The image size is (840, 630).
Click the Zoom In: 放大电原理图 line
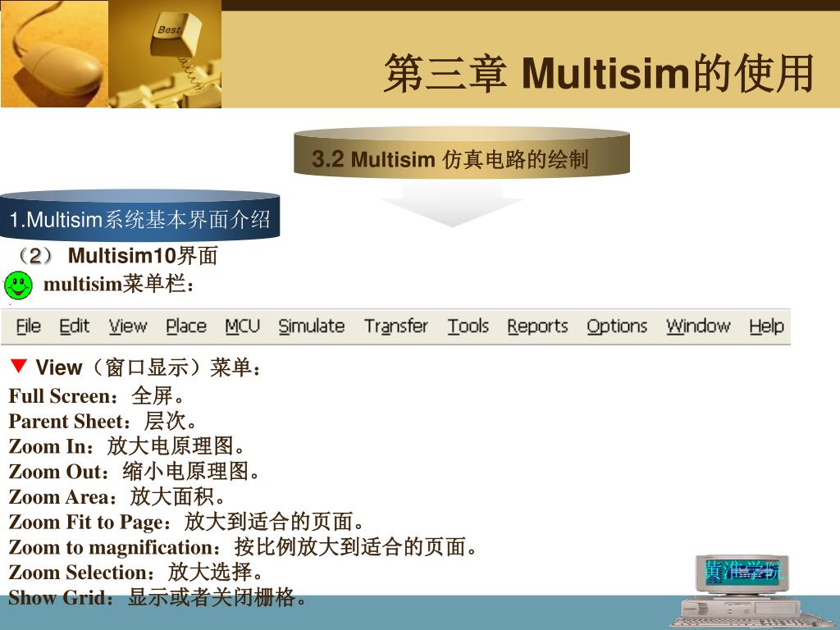point(127,446)
